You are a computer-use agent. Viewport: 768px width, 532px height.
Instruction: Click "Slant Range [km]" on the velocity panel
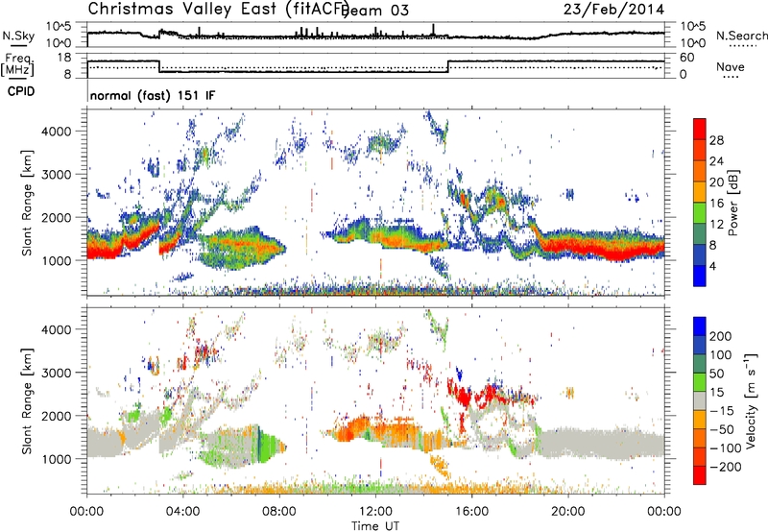[x=27, y=401]
